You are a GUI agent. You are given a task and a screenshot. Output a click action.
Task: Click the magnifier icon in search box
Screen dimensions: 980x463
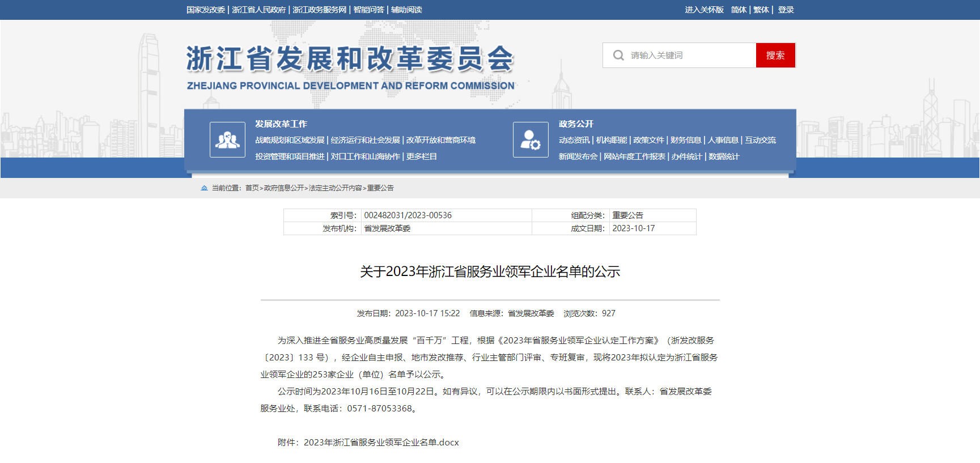(618, 56)
